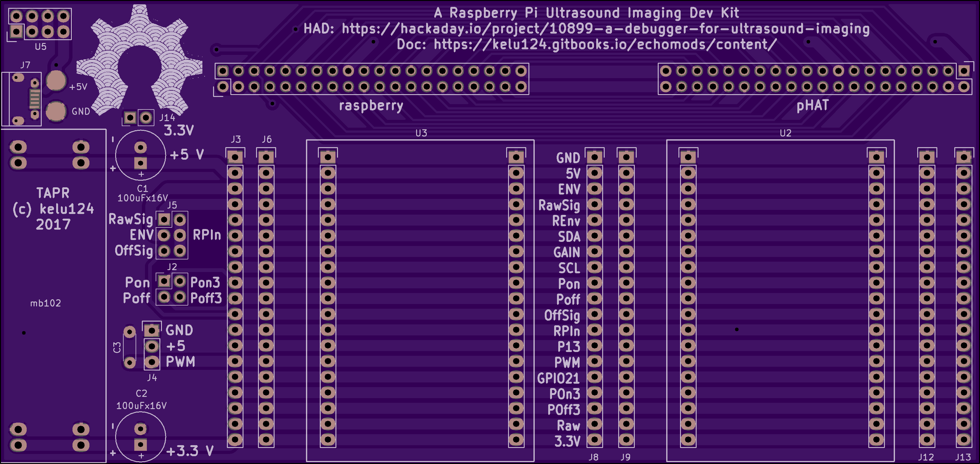Viewport: 980px width, 464px height.
Task: Click the J12 reference designator
Action: tap(926, 457)
